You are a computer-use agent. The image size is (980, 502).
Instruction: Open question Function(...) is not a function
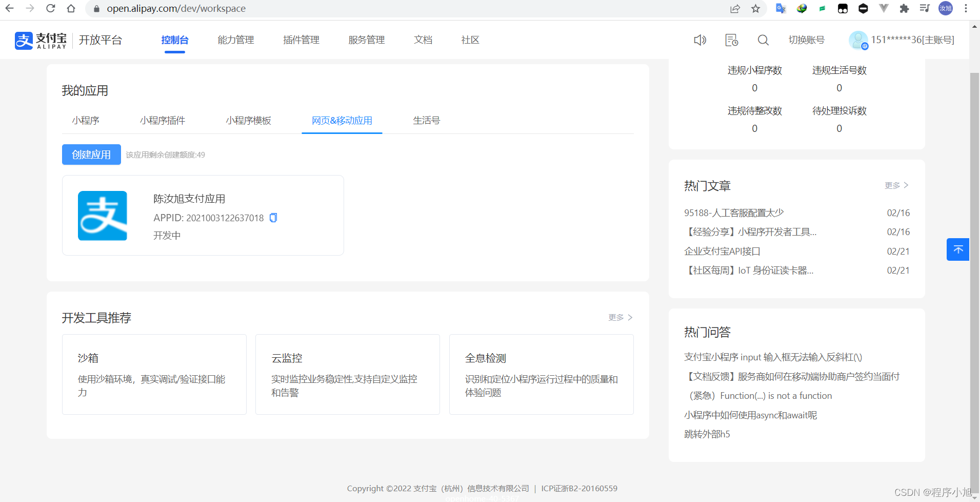coord(758,396)
